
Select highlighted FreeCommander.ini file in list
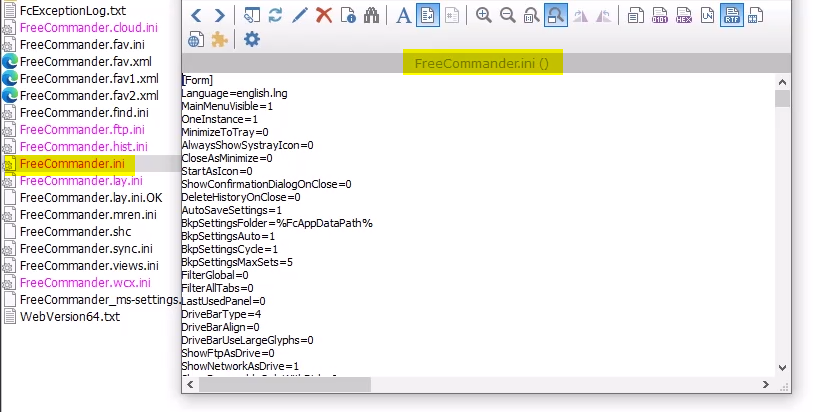[x=72, y=164]
